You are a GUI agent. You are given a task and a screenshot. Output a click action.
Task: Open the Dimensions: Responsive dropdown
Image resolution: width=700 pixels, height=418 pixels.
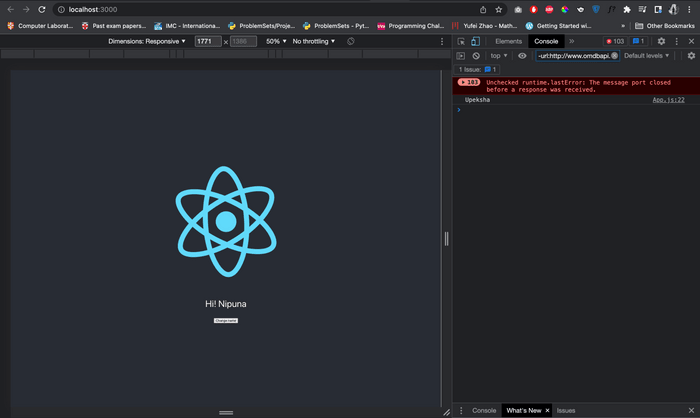pos(146,41)
